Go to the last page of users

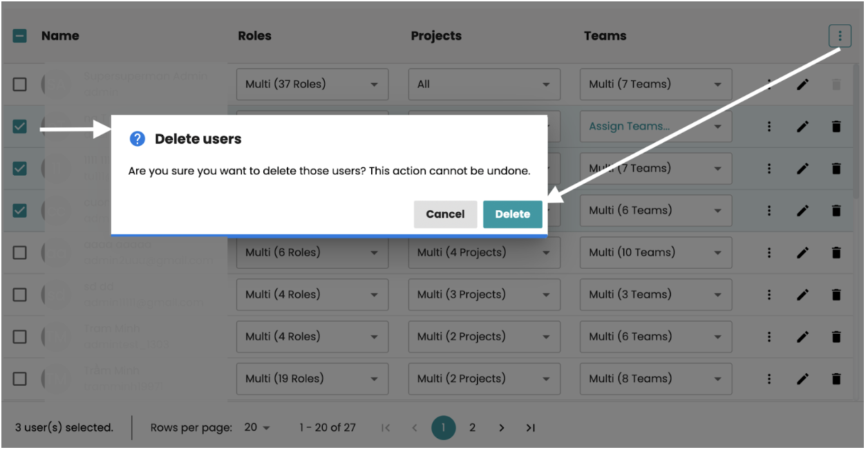coord(530,428)
